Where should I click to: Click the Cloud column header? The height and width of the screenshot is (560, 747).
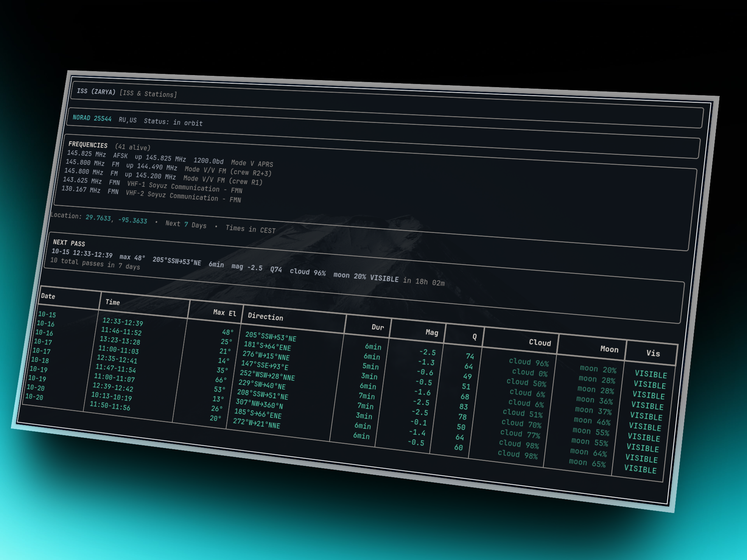point(540,343)
